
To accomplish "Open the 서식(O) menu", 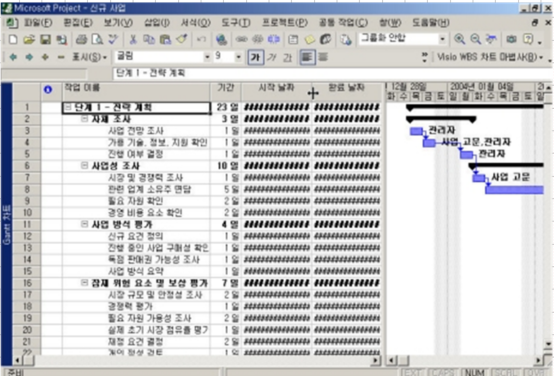I will click(195, 23).
